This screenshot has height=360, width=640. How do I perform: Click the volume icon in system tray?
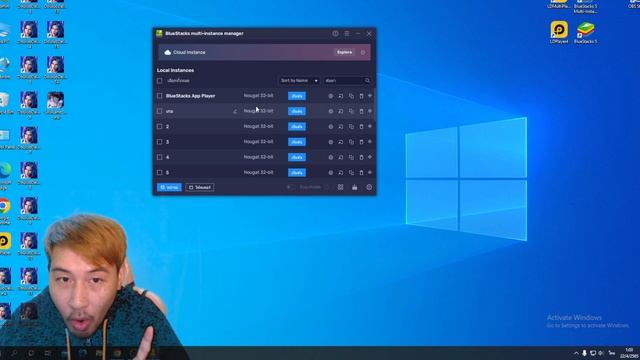pyautogui.click(x=600, y=353)
